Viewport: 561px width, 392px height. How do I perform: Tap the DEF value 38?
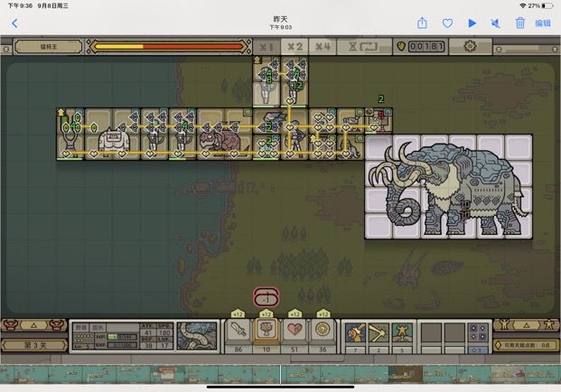tap(148, 346)
